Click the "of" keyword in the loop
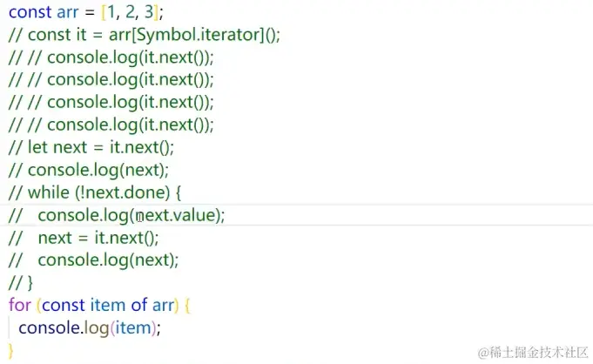 (139, 305)
